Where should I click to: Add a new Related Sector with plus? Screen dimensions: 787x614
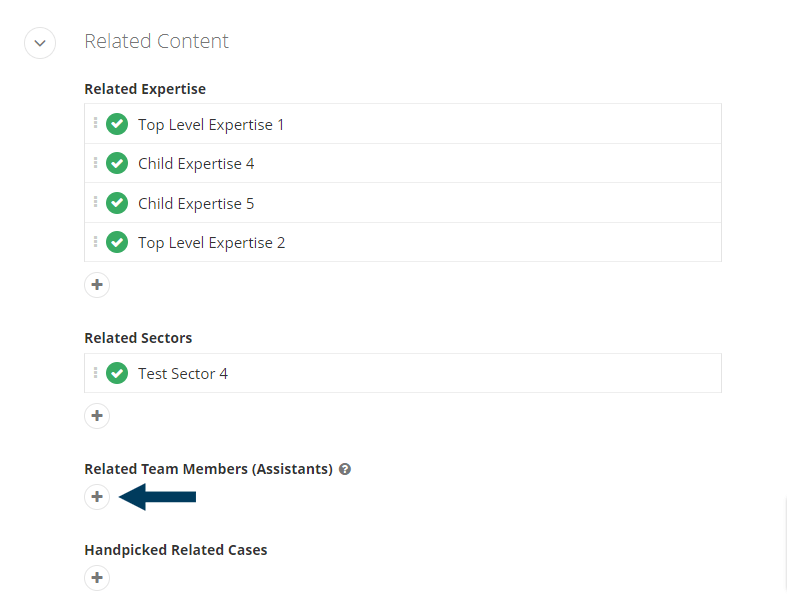pyautogui.click(x=97, y=416)
